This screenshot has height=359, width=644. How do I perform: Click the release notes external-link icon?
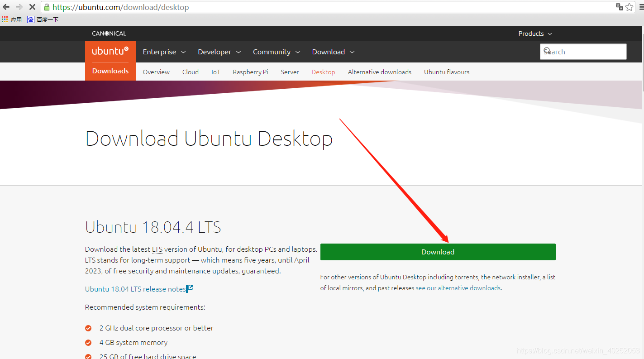[x=190, y=288]
